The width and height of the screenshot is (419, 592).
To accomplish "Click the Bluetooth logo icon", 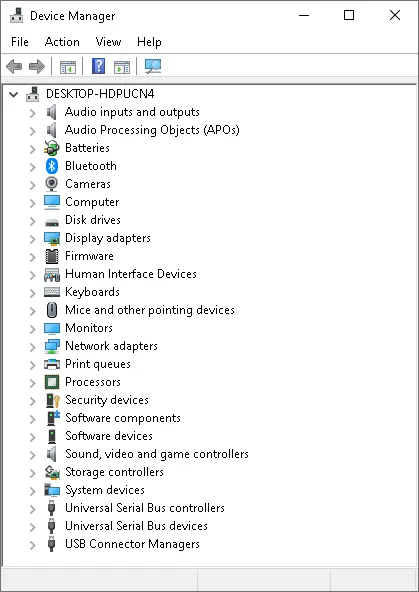I will pyautogui.click(x=52, y=166).
